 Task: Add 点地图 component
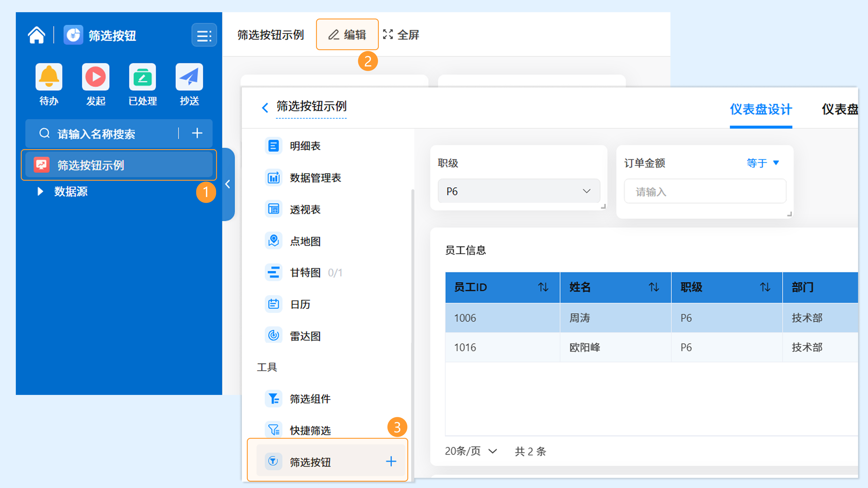(x=292, y=241)
